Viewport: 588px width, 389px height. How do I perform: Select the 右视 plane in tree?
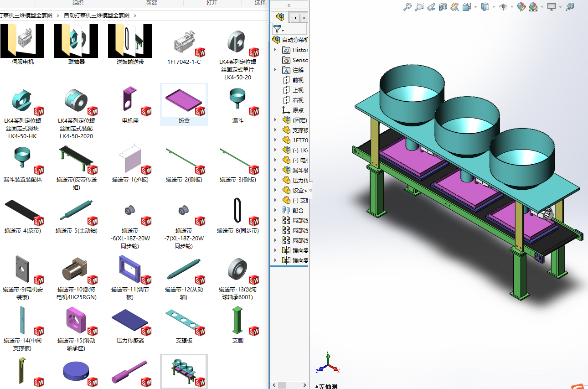coord(293,100)
